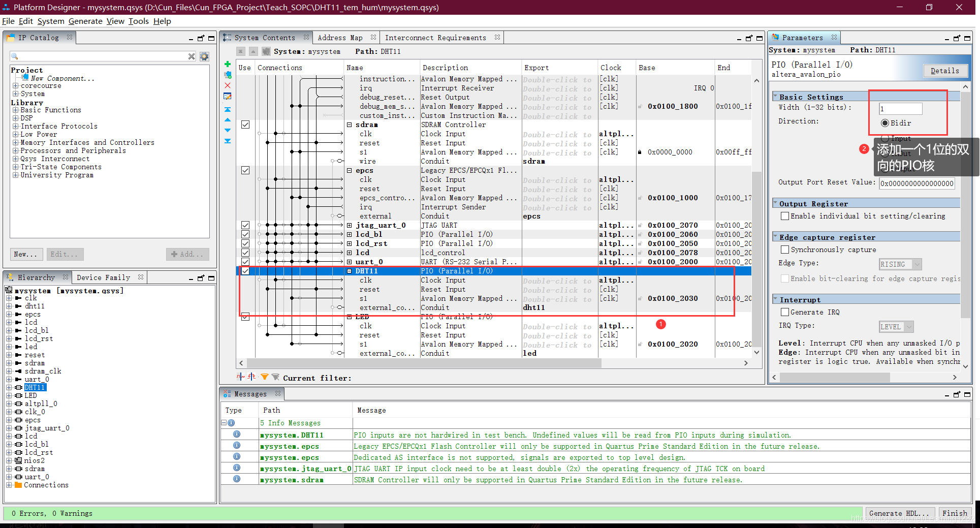Toggle the Use checkbox for epcs

click(x=245, y=170)
